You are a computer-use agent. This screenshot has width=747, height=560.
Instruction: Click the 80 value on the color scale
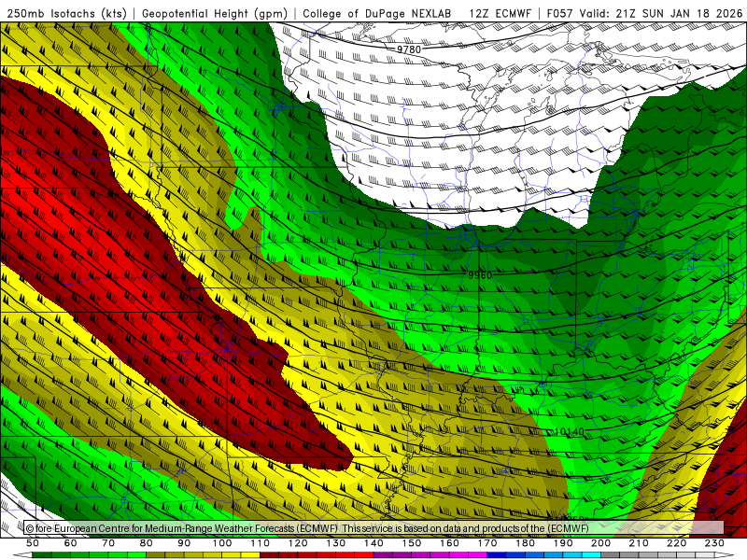point(147,543)
